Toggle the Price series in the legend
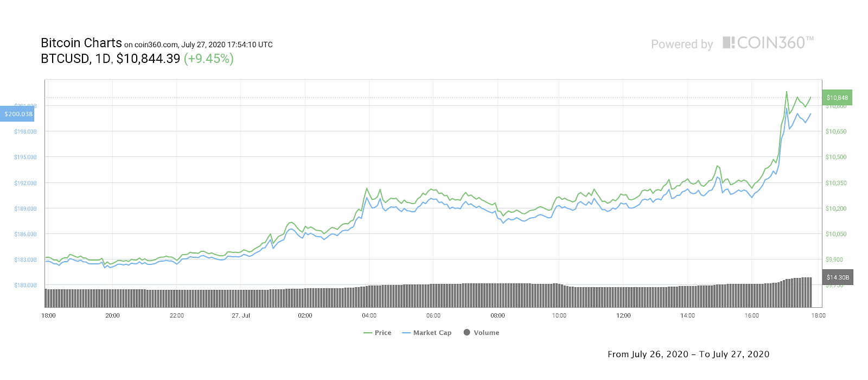The image size is (868, 380). tap(378, 333)
